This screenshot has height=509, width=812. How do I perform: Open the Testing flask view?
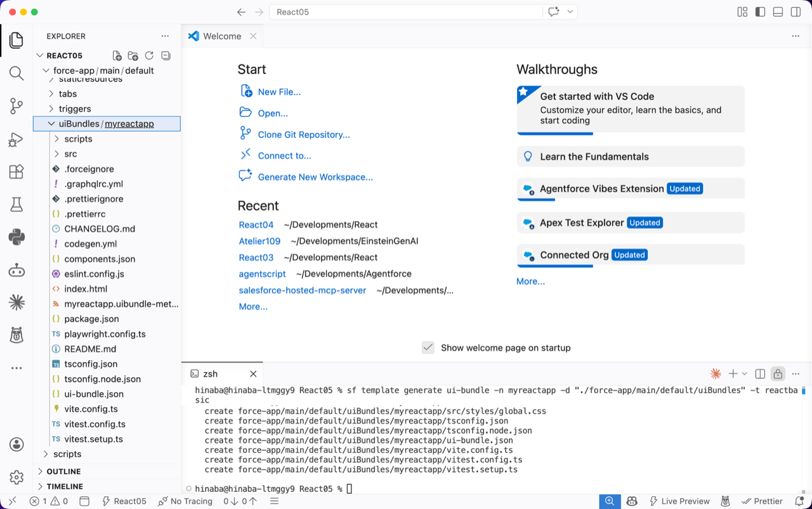(16, 204)
